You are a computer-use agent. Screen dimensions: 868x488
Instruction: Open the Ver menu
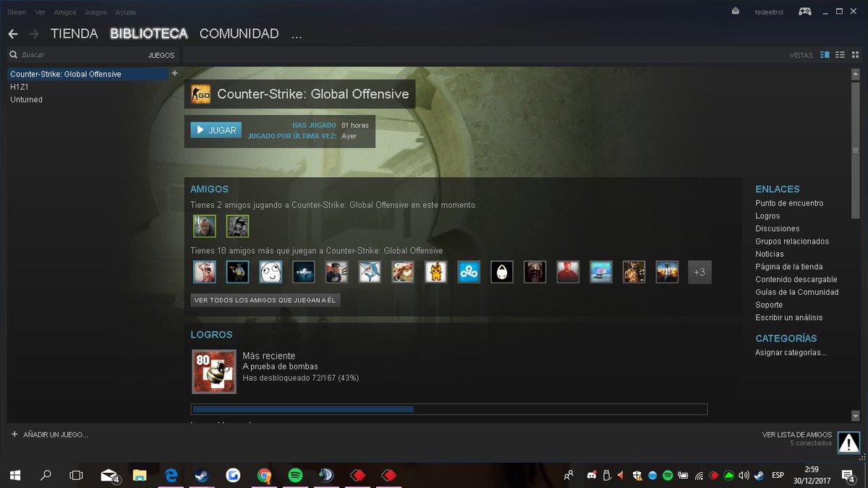click(40, 12)
